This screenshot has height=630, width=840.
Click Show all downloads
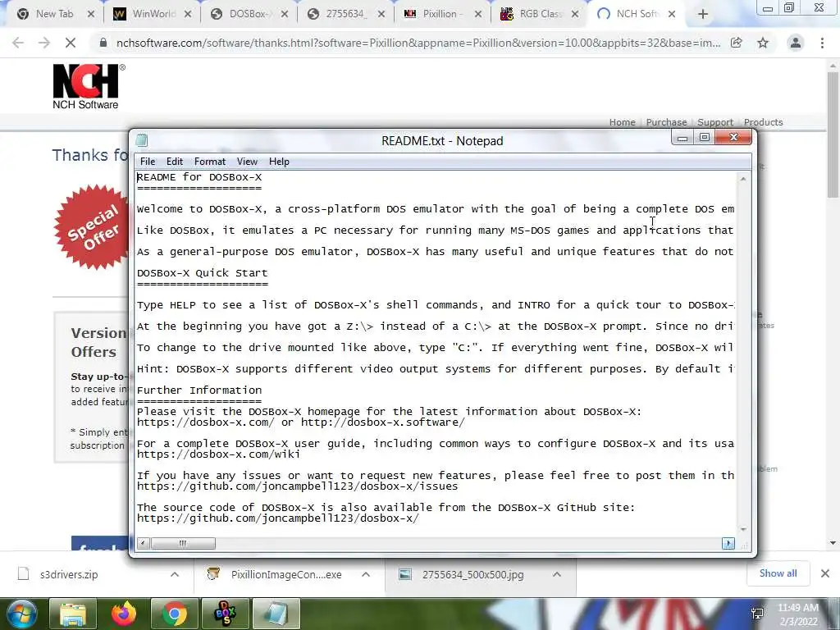tap(778, 573)
